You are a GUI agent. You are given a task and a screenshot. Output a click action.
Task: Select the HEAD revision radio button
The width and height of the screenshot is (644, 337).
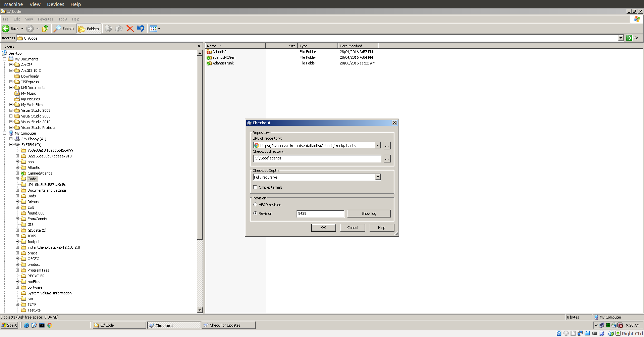click(x=255, y=204)
